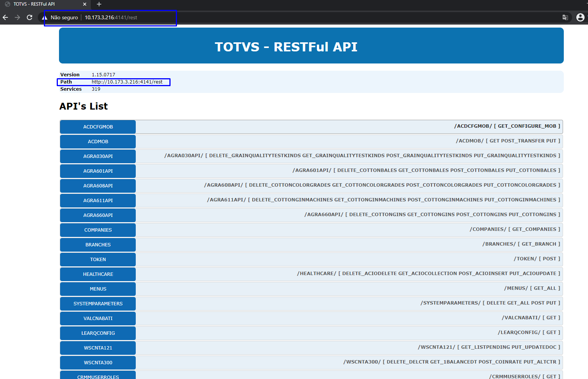Click the Services count 319
This screenshot has width=588, height=379.
point(96,89)
